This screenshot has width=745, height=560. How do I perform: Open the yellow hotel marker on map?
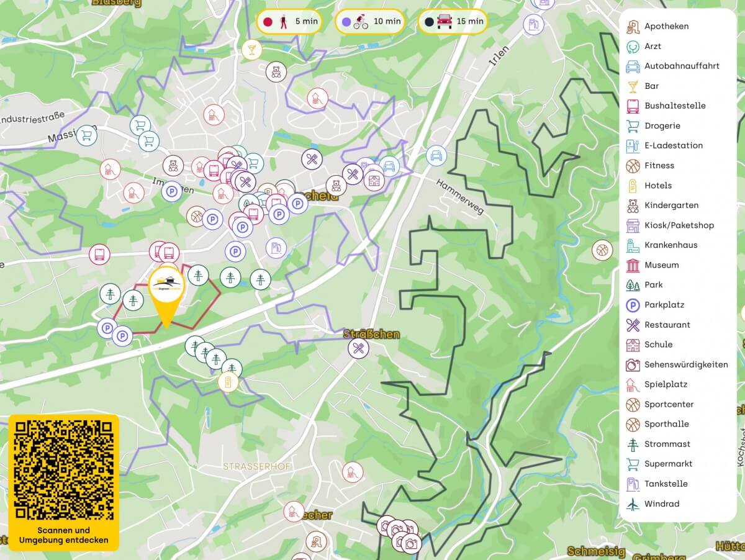pyautogui.click(x=228, y=382)
